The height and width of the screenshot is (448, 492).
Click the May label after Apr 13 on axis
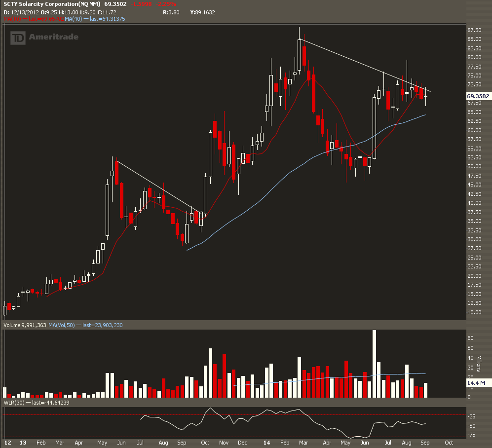pos(102,443)
